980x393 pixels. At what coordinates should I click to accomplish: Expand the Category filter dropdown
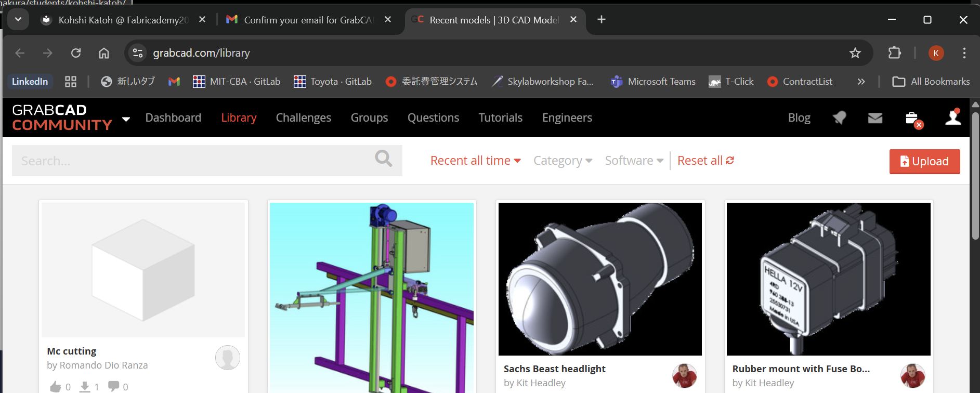coord(563,161)
